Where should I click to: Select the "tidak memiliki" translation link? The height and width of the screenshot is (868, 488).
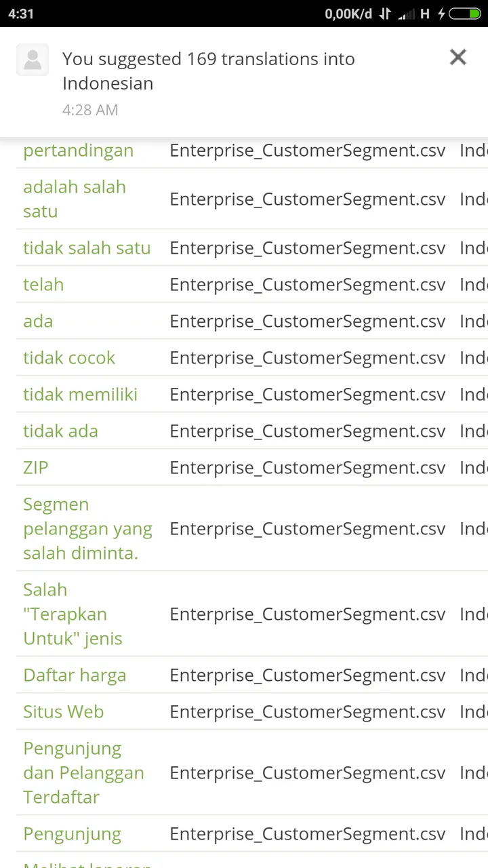pyautogui.click(x=81, y=395)
